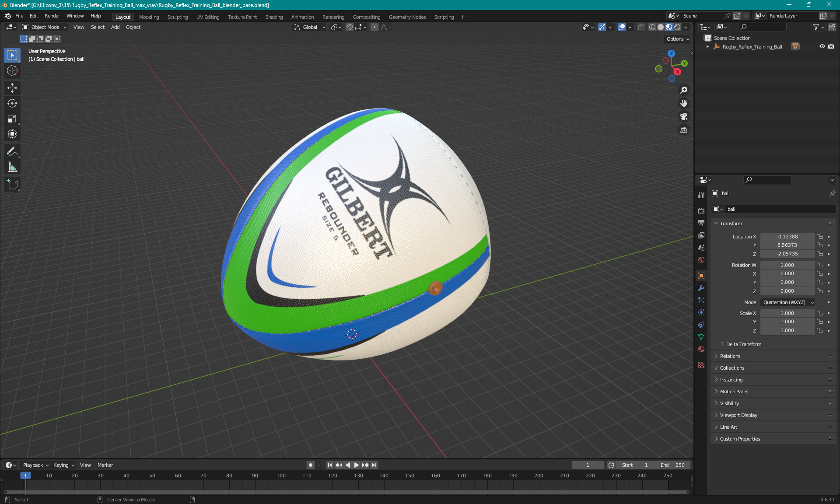
Task: Open the Output properties tab
Action: (701, 223)
